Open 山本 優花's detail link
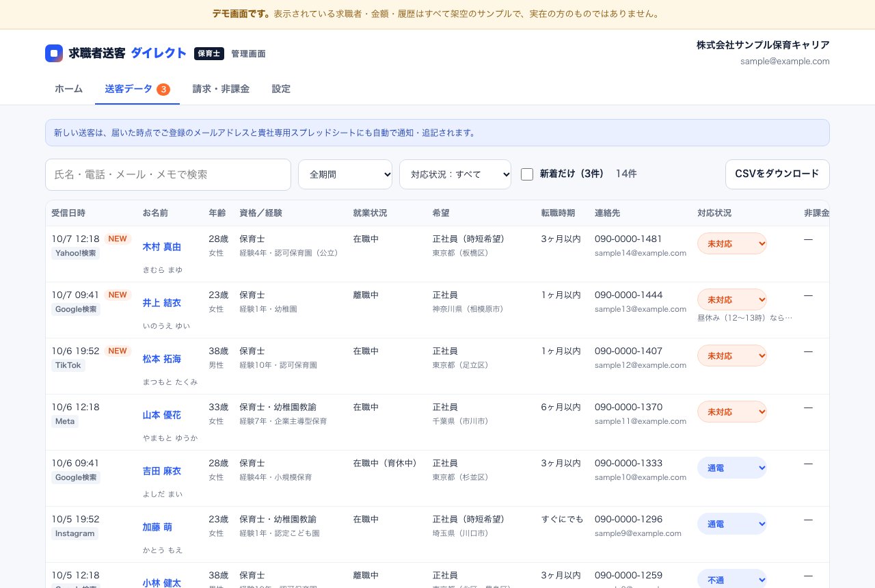Screen dimensions: 875x588 coord(162,415)
